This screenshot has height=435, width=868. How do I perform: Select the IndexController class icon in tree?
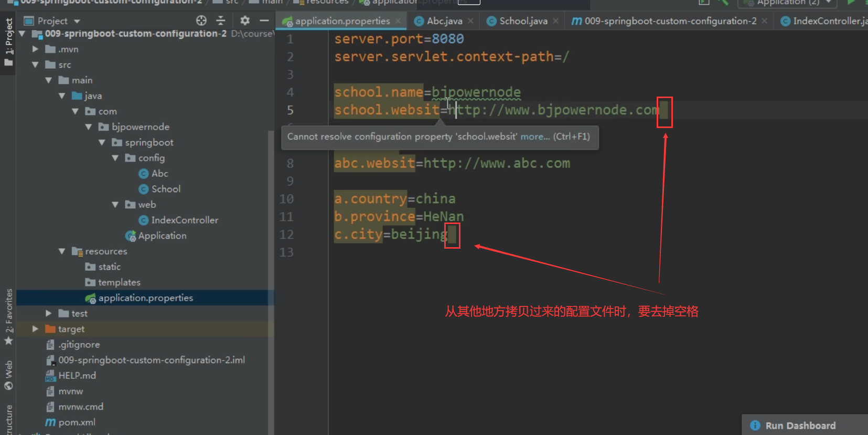point(144,220)
